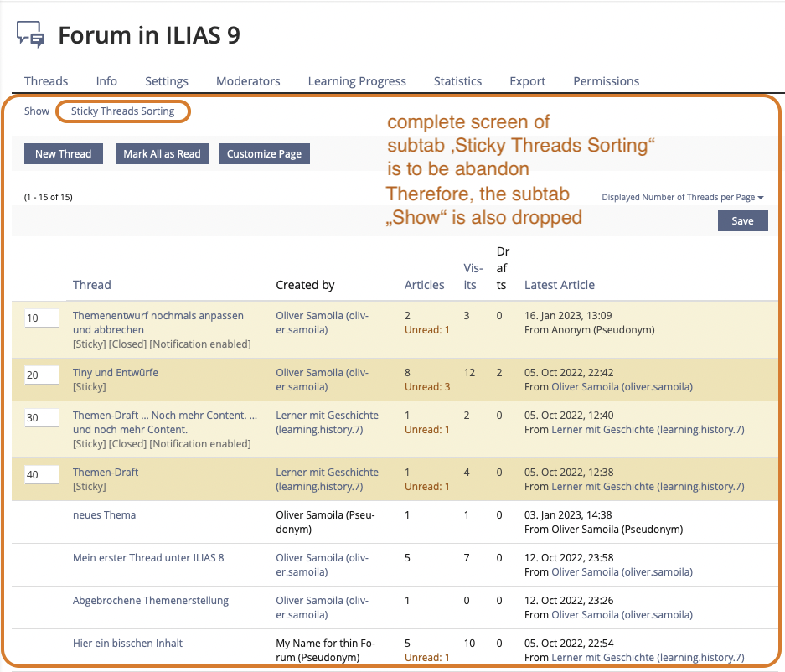Open the thread Tiny und Entwürfe
This screenshot has width=785, height=672.
click(116, 373)
